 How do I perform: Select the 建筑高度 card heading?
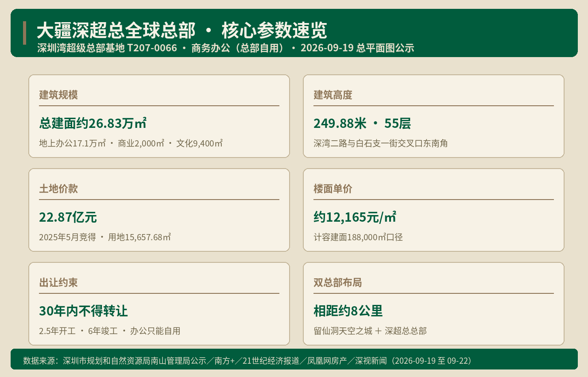click(x=333, y=95)
